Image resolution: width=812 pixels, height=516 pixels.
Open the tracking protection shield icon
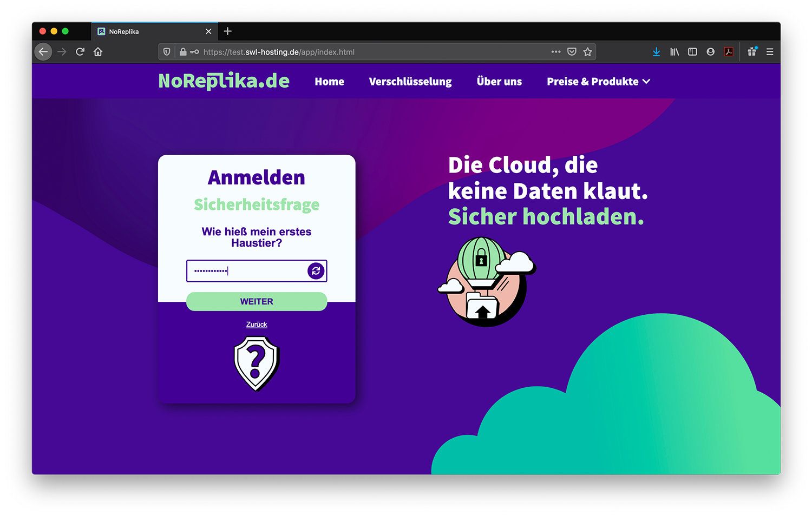click(x=167, y=52)
